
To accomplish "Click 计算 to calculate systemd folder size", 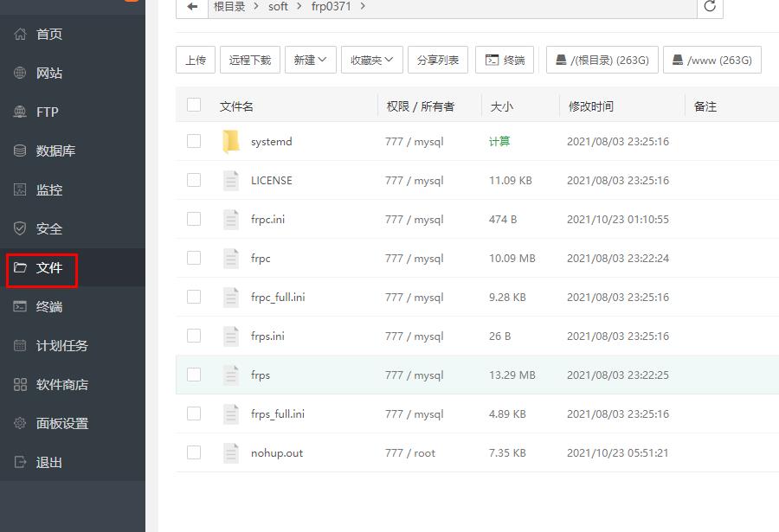I will tap(499, 141).
